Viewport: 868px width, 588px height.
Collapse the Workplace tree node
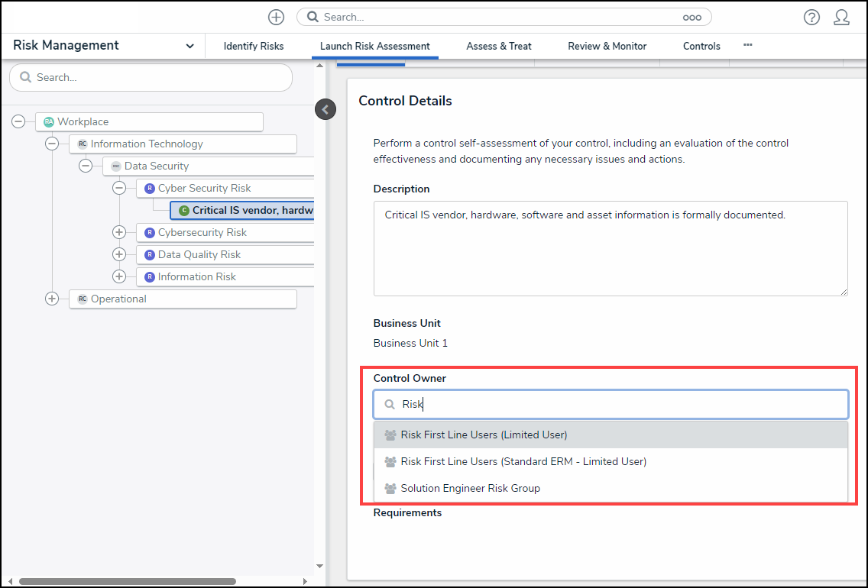[x=18, y=121]
